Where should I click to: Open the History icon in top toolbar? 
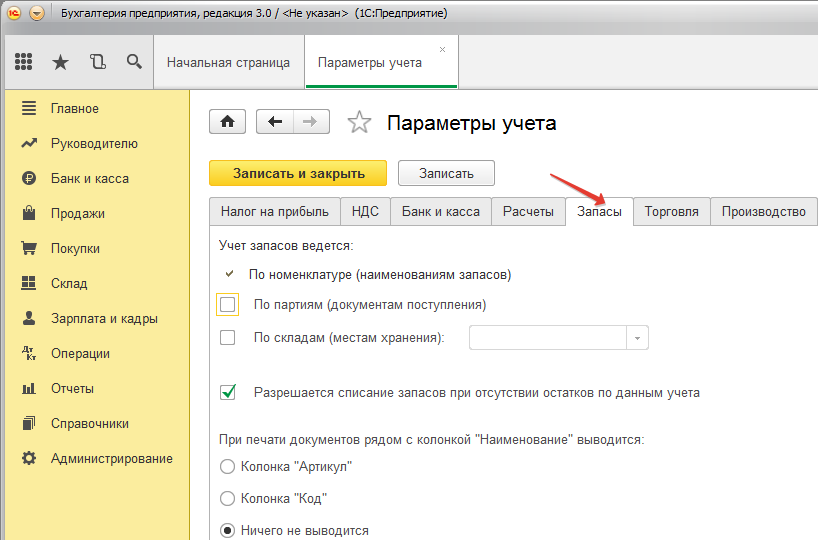tap(97, 62)
